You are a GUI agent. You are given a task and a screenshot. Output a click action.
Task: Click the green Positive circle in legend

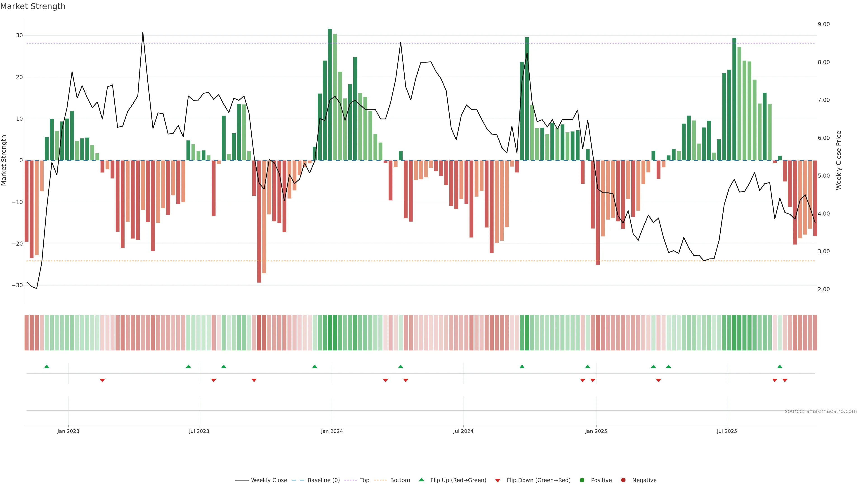tap(582, 480)
